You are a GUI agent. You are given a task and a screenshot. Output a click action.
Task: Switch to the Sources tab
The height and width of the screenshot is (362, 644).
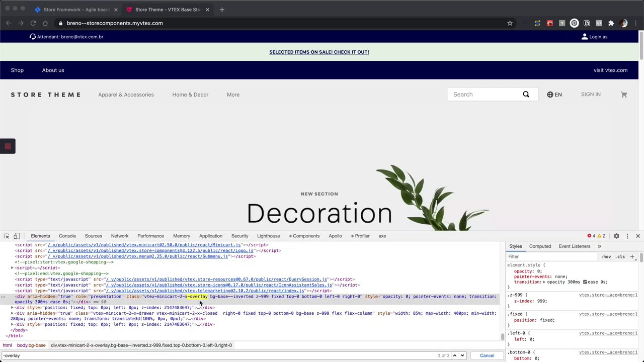(x=93, y=236)
